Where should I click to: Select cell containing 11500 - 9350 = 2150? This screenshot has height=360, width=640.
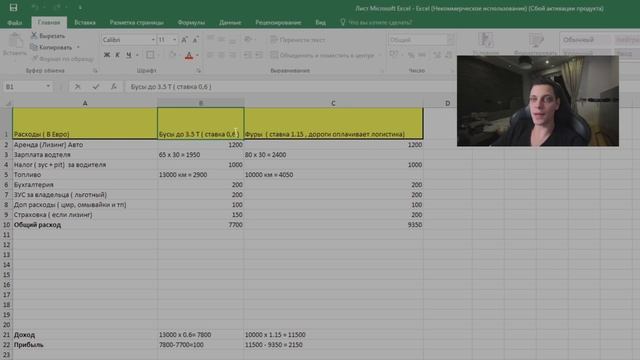(333, 345)
